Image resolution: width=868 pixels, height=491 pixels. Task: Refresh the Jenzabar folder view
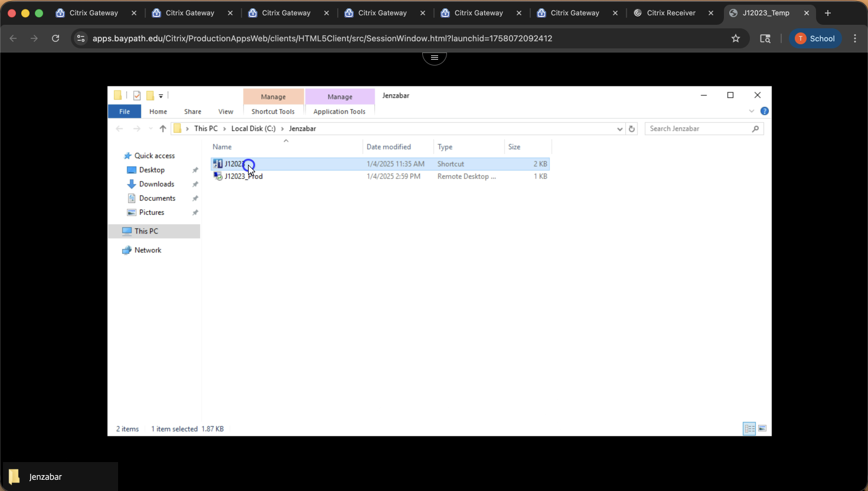(632, 129)
